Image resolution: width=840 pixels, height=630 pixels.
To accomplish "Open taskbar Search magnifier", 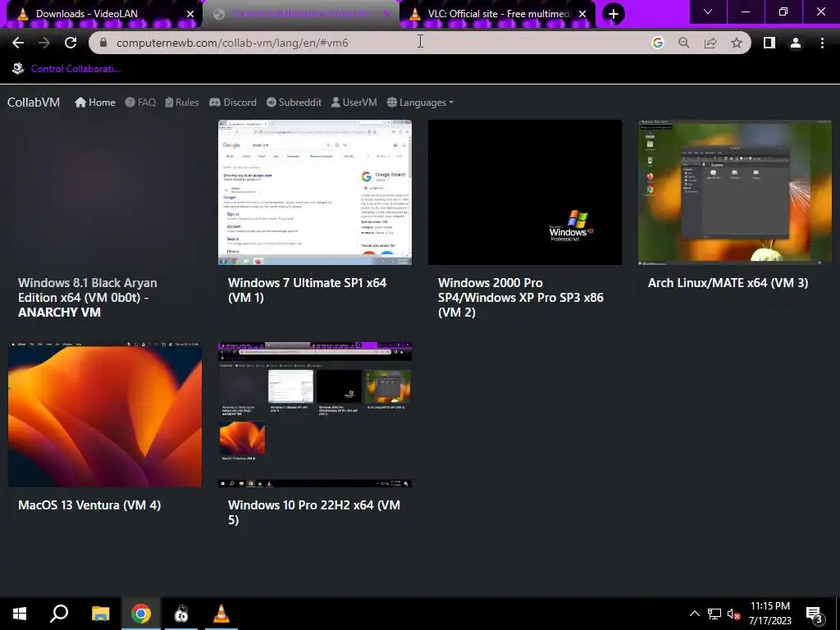I will 59,614.
